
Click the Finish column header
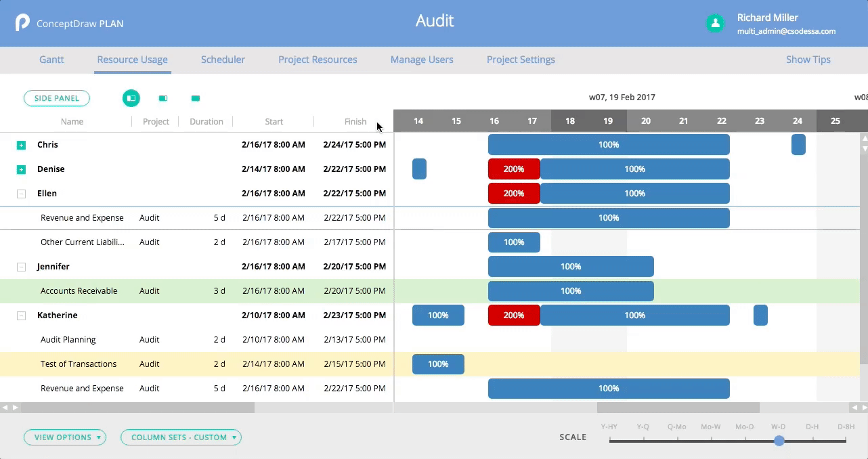tap(355, 122)
